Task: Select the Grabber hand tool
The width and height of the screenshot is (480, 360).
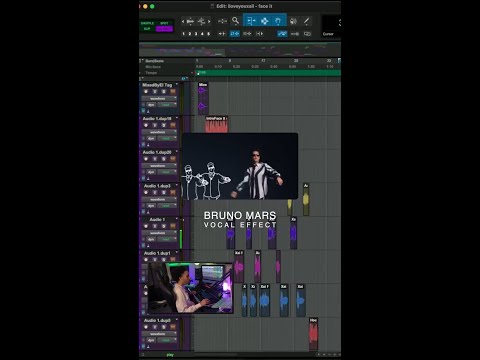Action: coord(278,21)
